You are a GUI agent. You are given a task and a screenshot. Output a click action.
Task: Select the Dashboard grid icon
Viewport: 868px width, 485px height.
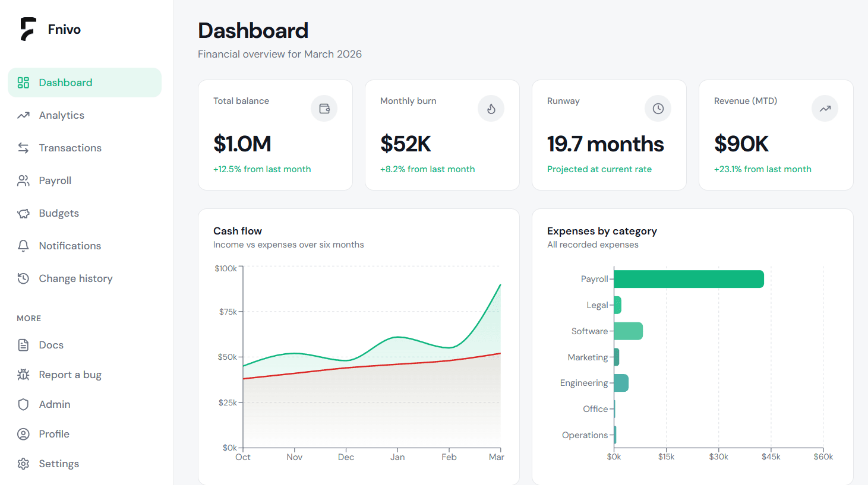point(23,83)
